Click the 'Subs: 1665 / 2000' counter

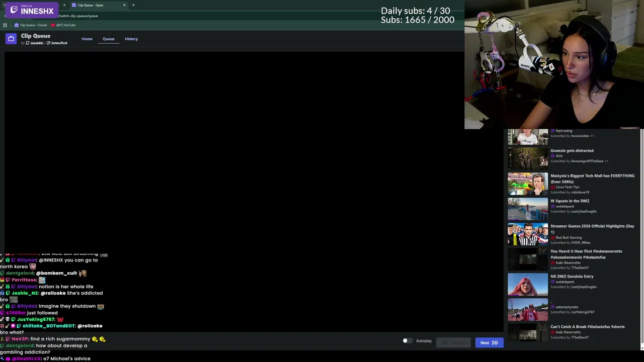point(418,20)
